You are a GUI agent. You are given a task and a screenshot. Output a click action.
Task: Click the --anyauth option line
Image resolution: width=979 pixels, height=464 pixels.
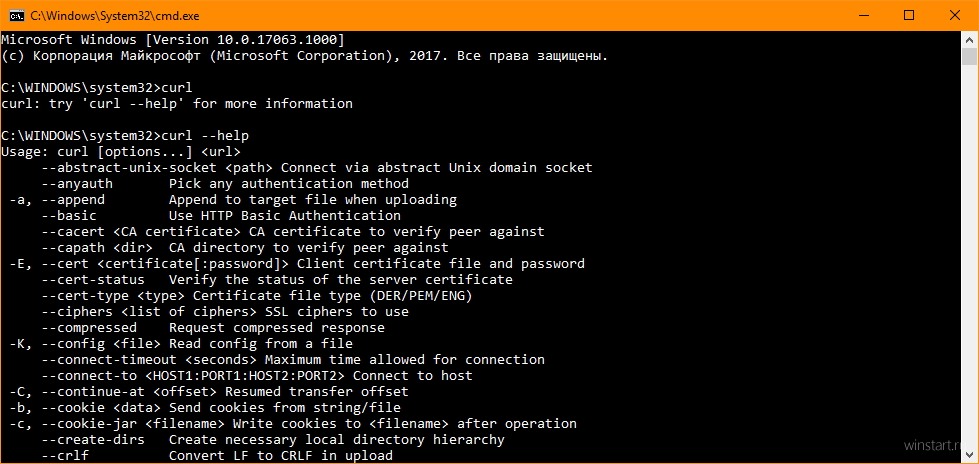click(x=225, y=184)
